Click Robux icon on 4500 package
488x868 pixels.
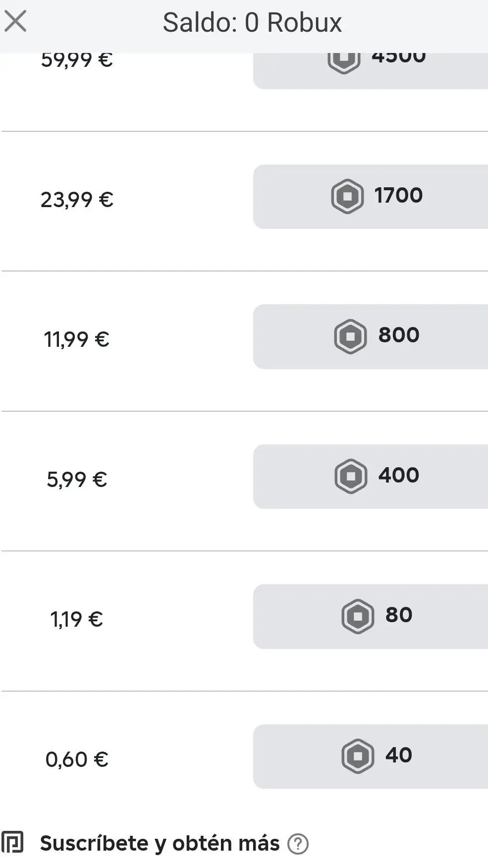point(344,60)
